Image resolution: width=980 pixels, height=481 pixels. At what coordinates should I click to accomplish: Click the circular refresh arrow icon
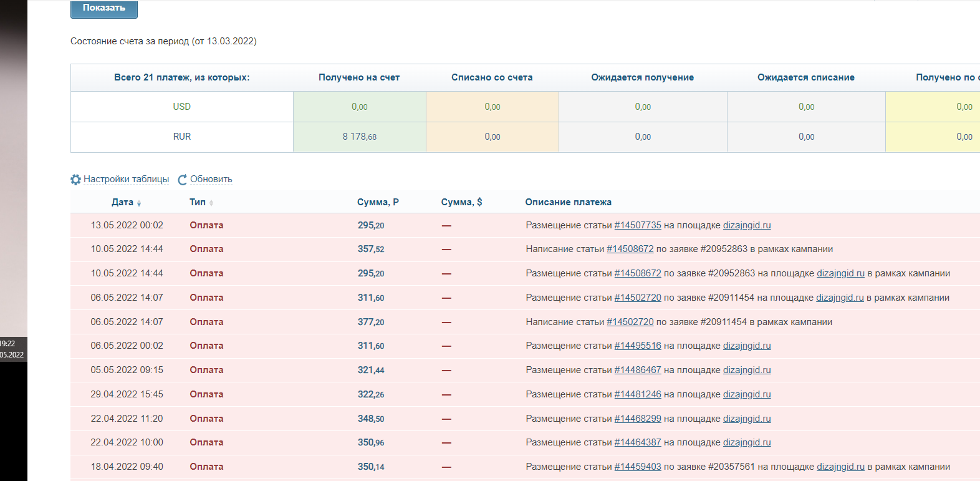click(x=183, y=180)
